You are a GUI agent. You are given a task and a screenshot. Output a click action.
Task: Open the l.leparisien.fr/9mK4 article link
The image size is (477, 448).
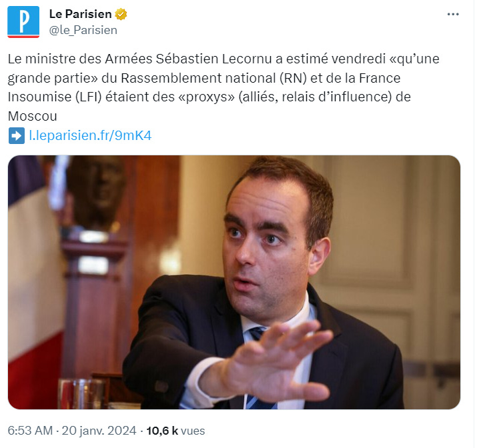pyautogui.click(x=90, y=135)
